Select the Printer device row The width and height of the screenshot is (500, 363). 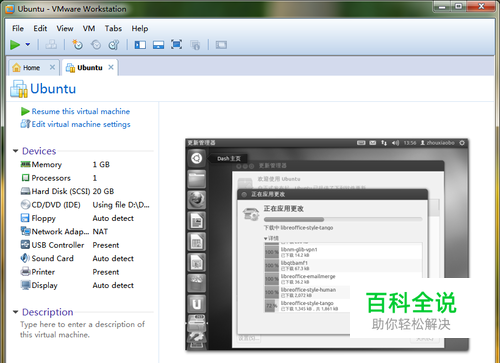point(85,272)
